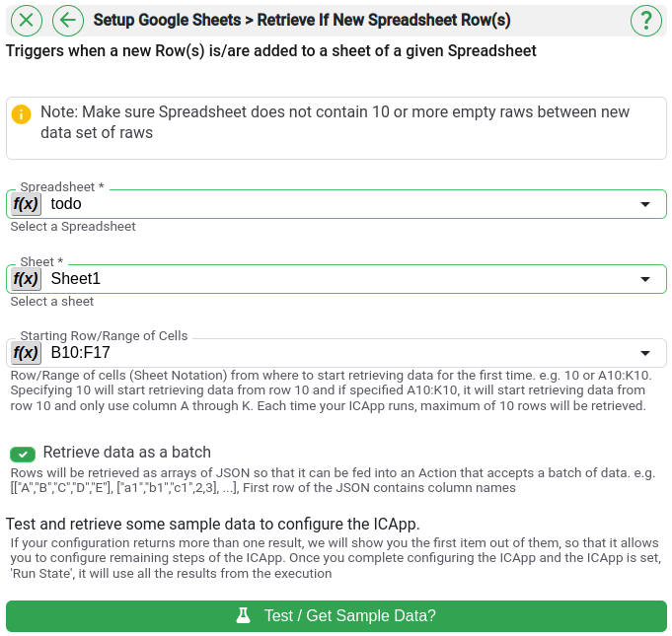Click the 'Starting Row/Range of Cells' label
The image size is (672, 636).
click(x=105, y=336)
